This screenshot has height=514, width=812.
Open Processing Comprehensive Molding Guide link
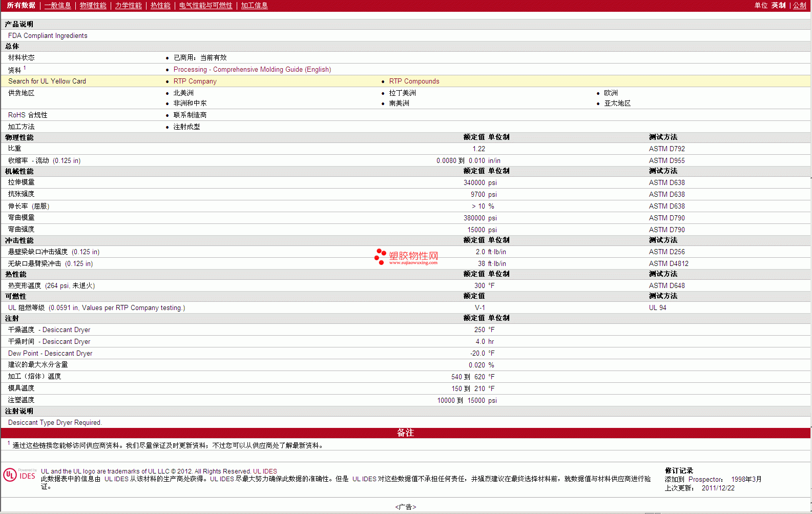click(x=252, y=70)
